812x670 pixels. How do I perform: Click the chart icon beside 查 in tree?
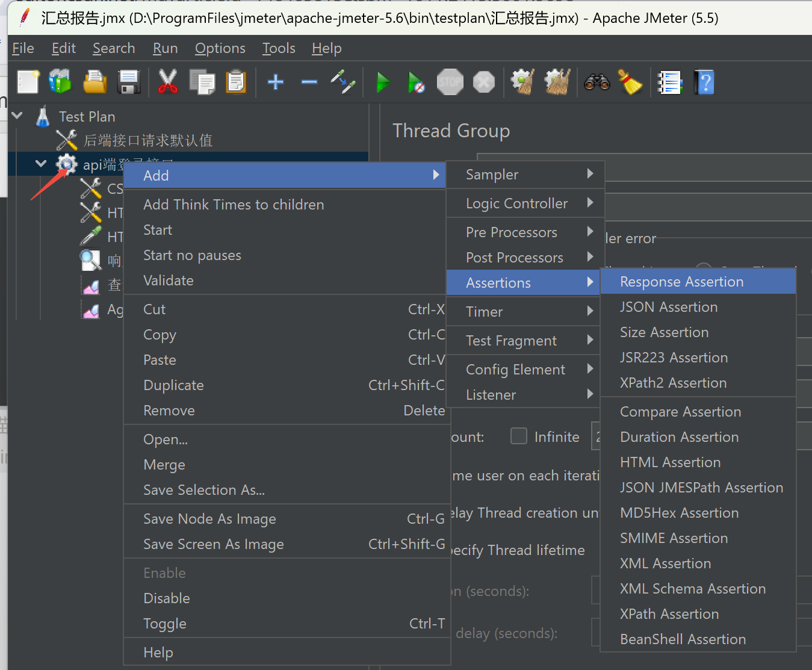click(91, 285)
